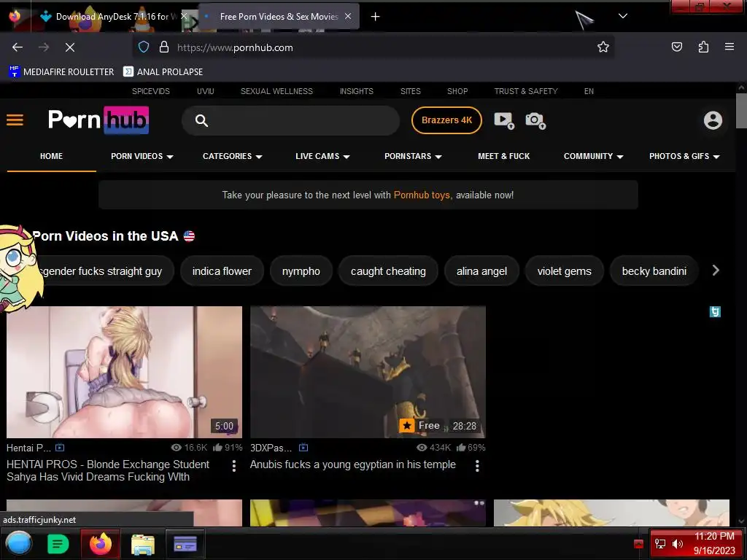Go back with the browser back arrow
This screenshot has width=747, height=560.
click(18, 47)
